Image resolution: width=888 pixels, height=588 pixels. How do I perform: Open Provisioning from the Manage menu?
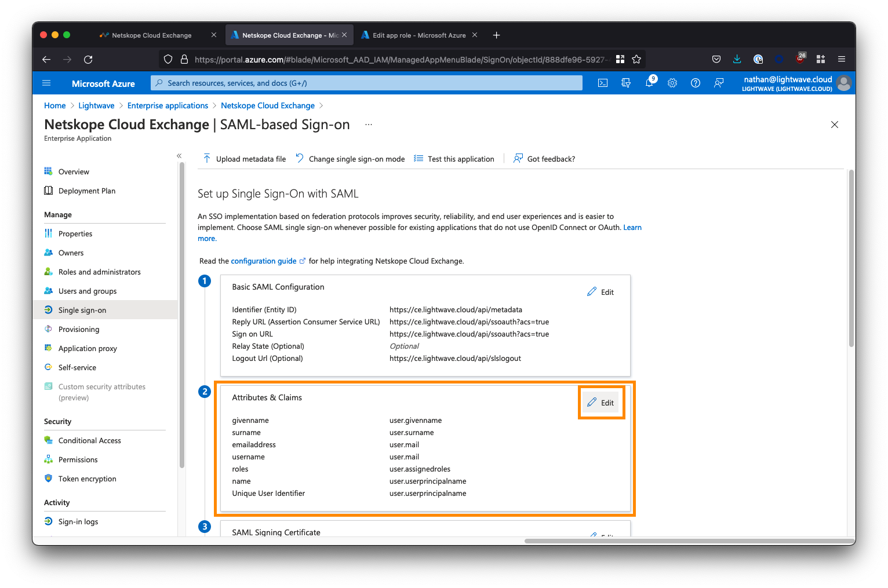point(79,329)
